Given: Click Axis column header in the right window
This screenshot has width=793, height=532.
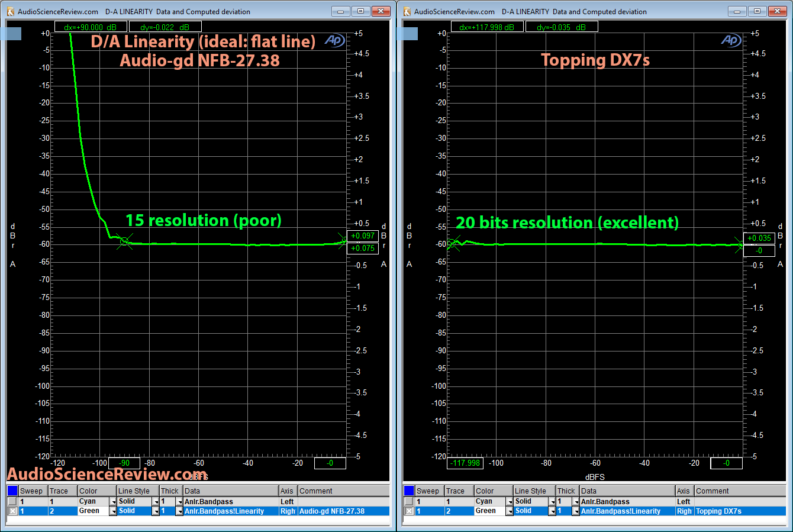Looking at the screenshot, I should point(685,491).
